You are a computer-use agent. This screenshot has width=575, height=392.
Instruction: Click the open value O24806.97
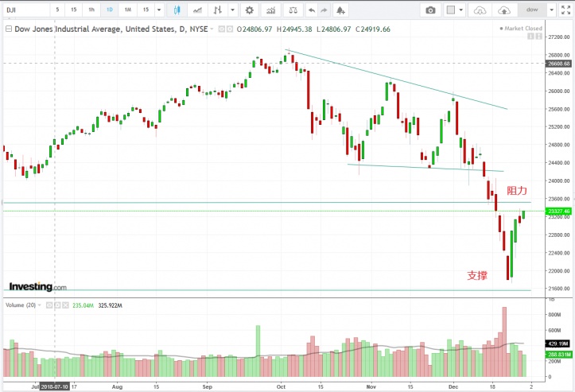pyautogui.click(x=254, y=29)
